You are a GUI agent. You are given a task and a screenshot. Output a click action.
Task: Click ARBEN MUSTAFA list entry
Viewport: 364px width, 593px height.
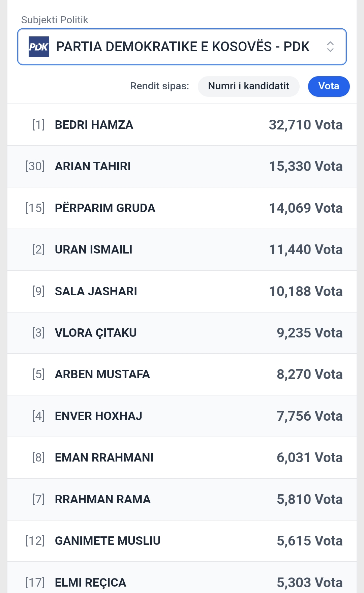coord(182,374)
